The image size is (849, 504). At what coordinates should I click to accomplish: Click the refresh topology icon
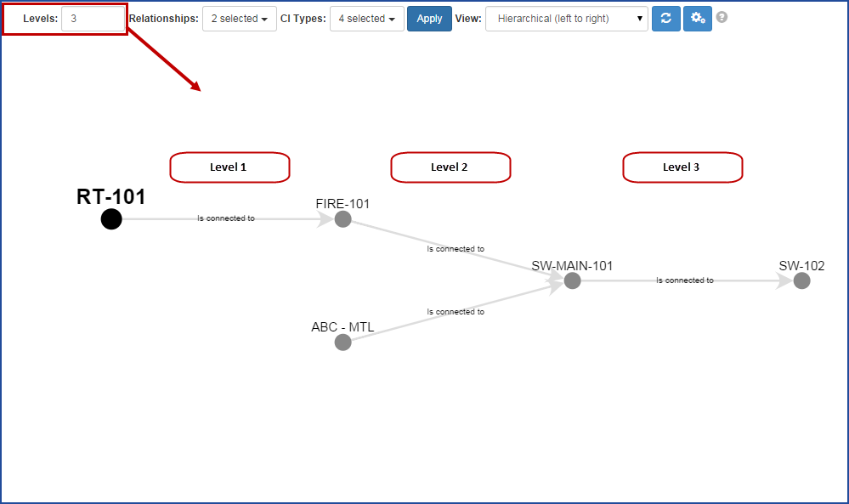coord(666,18)
